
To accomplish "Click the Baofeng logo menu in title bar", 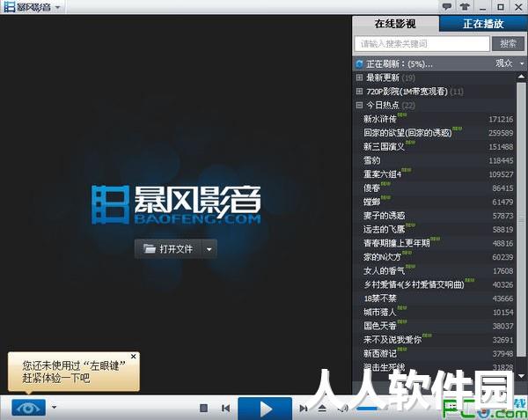I will pyautogui.click(x=27, y=7).
